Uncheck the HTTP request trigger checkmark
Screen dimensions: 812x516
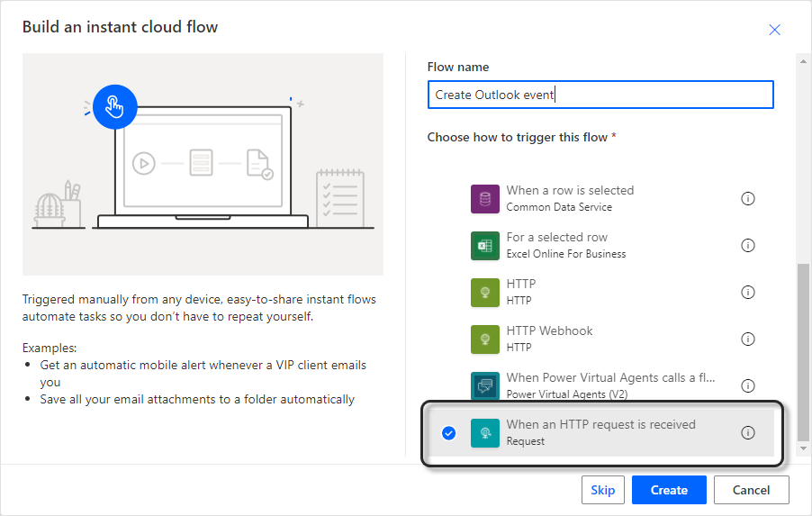pos(449,433)
